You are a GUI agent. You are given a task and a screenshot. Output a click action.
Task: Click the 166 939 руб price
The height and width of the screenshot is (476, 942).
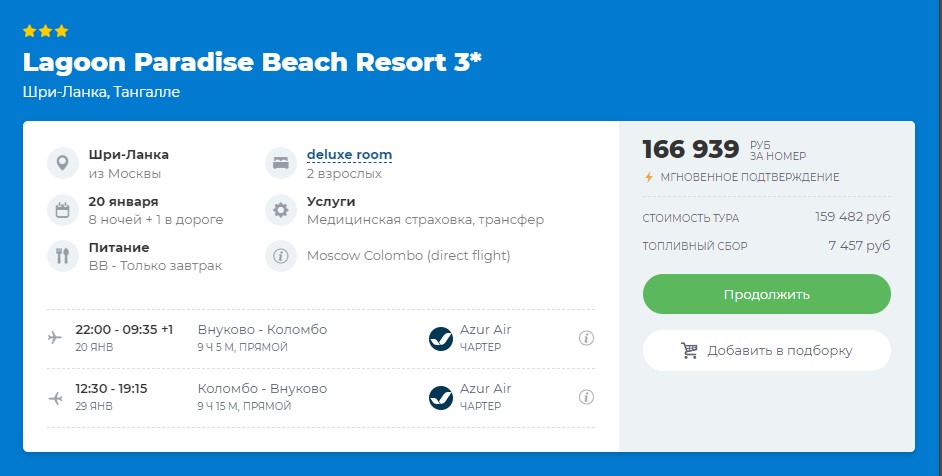tap(724, 150)
